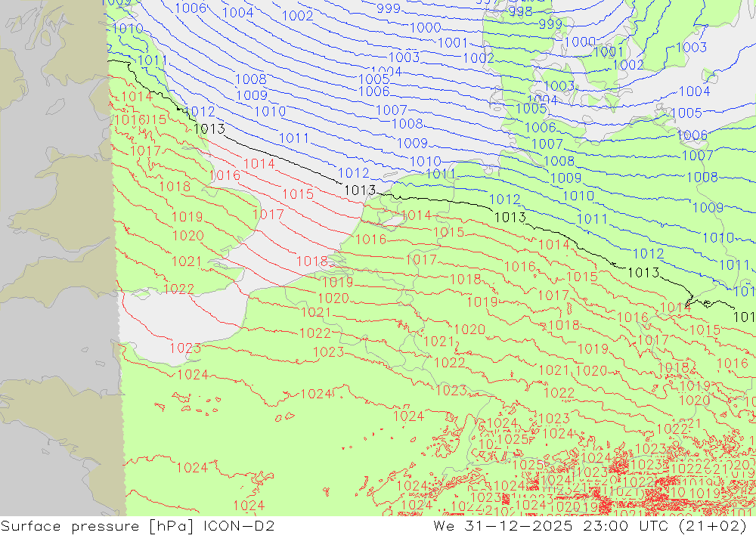756x554 pixels.
Task: Click the blue '998' isobar label
Action: (520, 11)
